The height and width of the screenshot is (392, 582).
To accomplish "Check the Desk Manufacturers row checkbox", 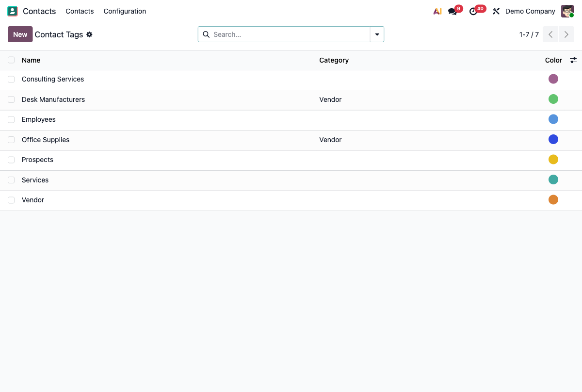I will tap(11, 99).
